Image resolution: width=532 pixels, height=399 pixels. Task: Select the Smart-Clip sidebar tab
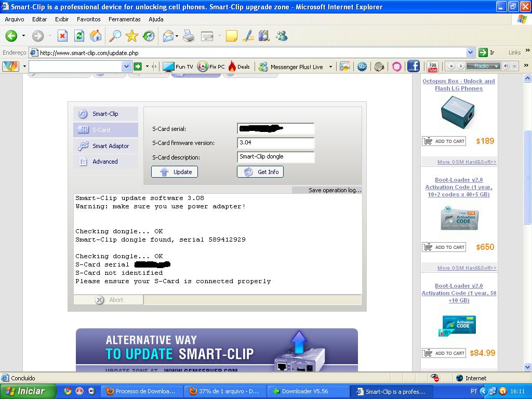click(105, 114)
